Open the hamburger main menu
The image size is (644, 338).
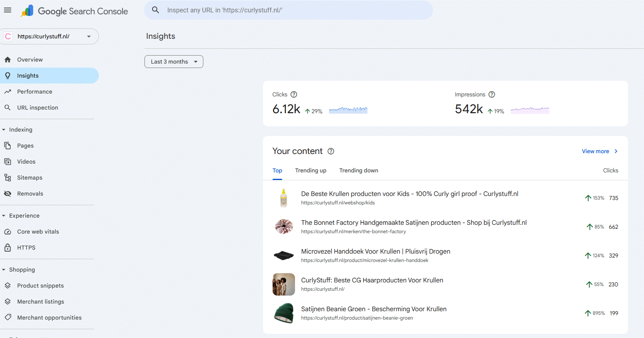(x=8, y=10)
